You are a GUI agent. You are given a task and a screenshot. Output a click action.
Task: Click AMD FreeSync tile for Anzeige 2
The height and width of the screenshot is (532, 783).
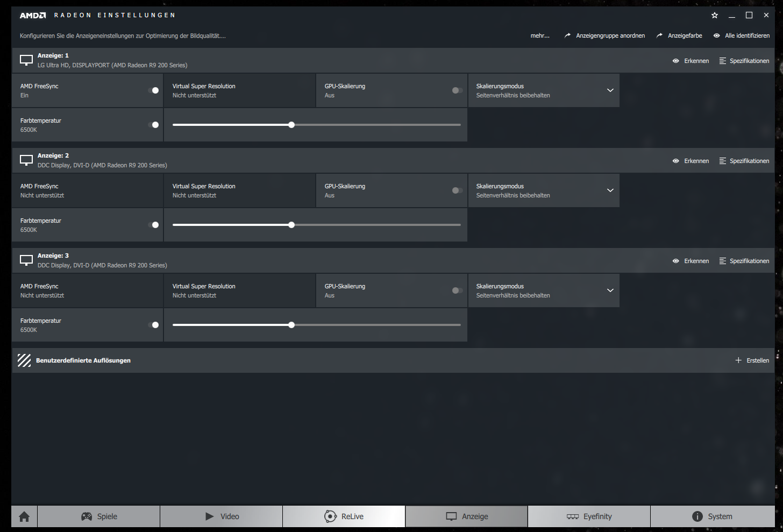click(88, 190)
